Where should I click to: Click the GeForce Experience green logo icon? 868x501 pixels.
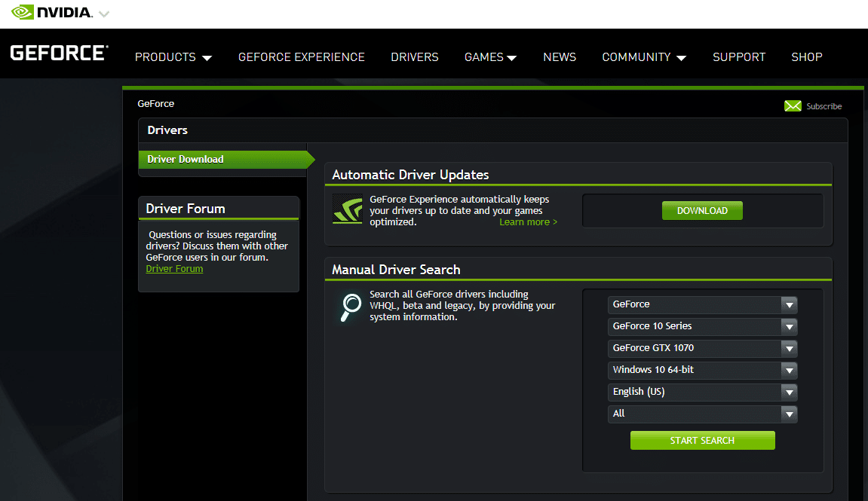348,209
